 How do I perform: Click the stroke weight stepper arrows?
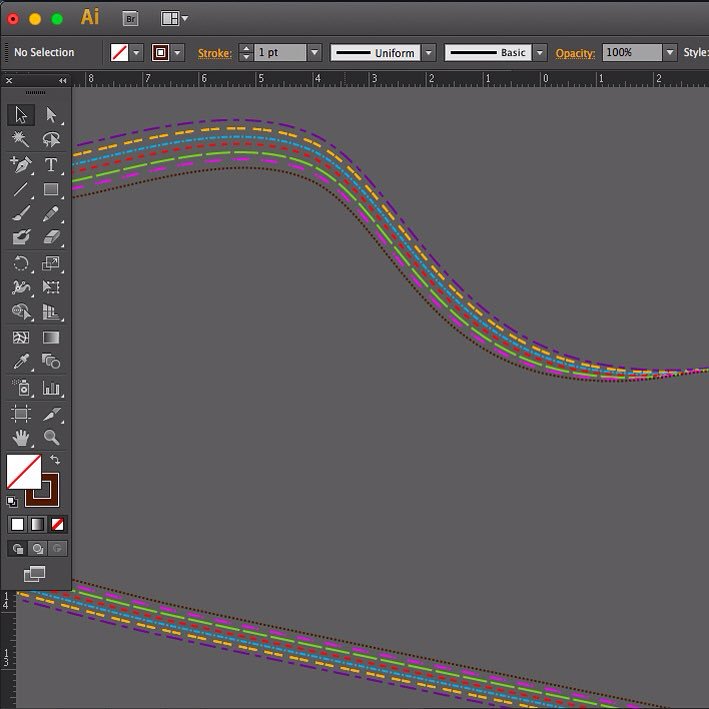click(246, 52)
